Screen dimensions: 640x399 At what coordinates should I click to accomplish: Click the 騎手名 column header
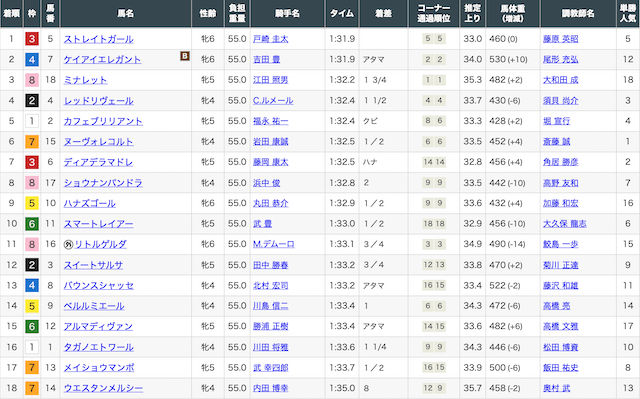[287, 13]
